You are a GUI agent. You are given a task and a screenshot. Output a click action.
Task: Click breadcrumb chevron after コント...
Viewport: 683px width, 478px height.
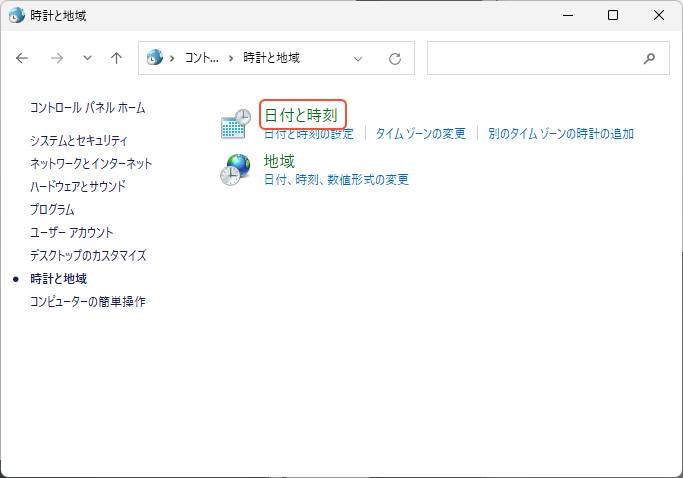point(231,58)
